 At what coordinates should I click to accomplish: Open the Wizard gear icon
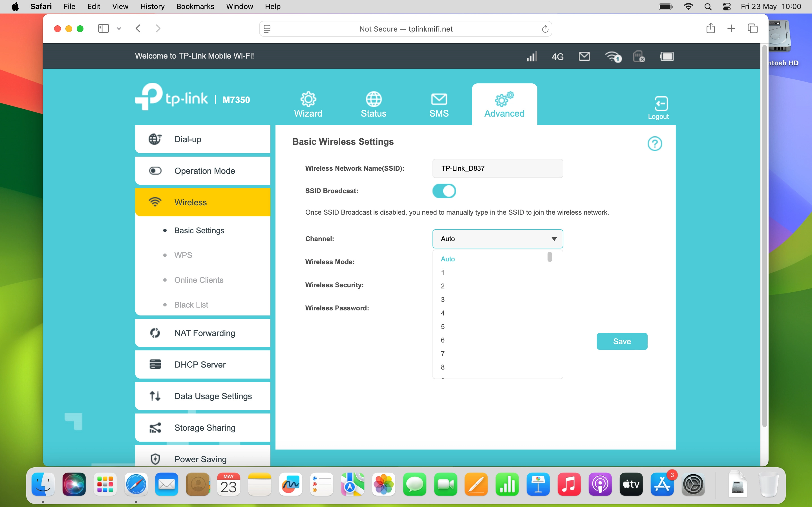click(308, 99)
